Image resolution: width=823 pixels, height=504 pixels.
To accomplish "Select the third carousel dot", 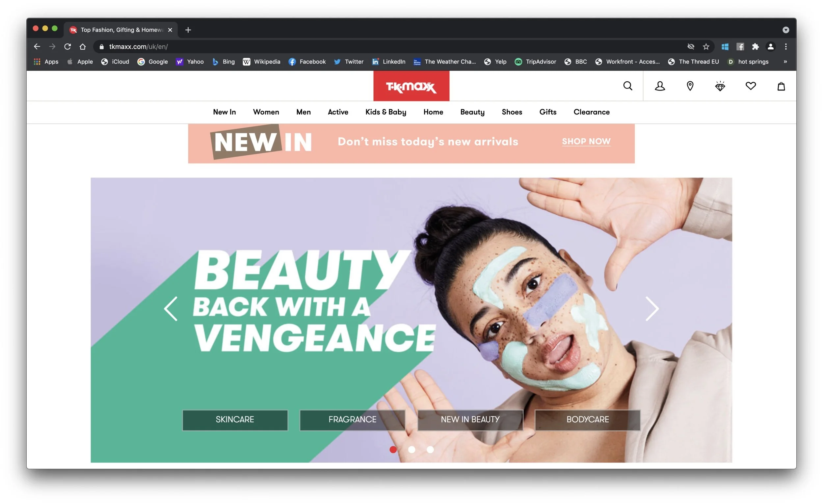I will tap(430, 450).
